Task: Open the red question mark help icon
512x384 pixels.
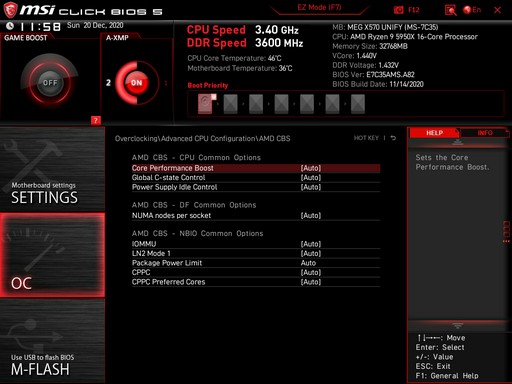Action: tap(96, 120)
